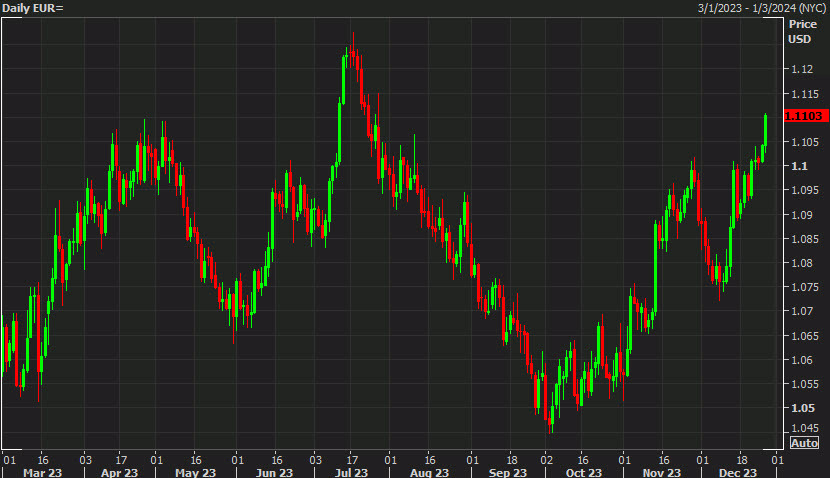Click the 1.095 price axis label
The height and width of the screenshot is (478, 830).
tap(805, 190)
